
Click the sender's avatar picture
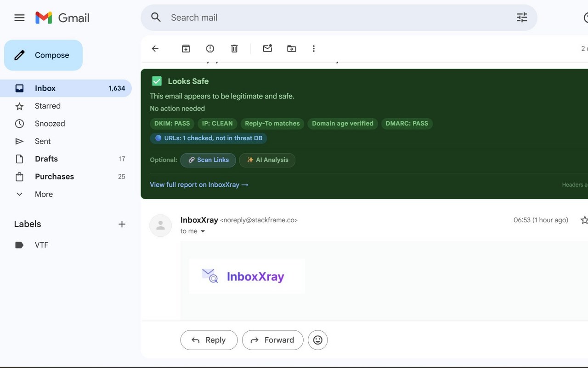161,225
